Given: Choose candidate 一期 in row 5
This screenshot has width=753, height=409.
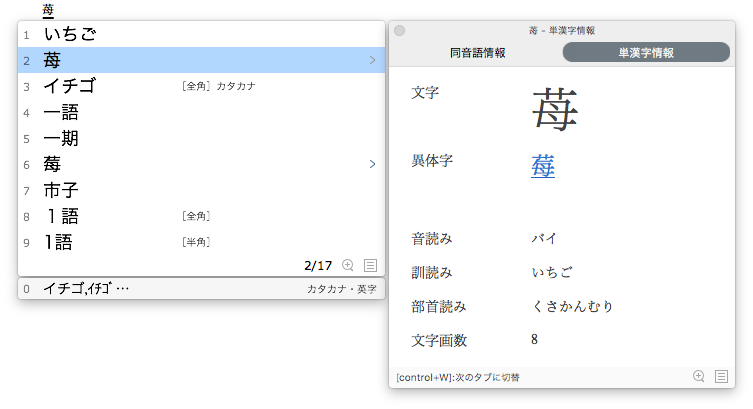Looking at the screenshot, I should point(61,138).
